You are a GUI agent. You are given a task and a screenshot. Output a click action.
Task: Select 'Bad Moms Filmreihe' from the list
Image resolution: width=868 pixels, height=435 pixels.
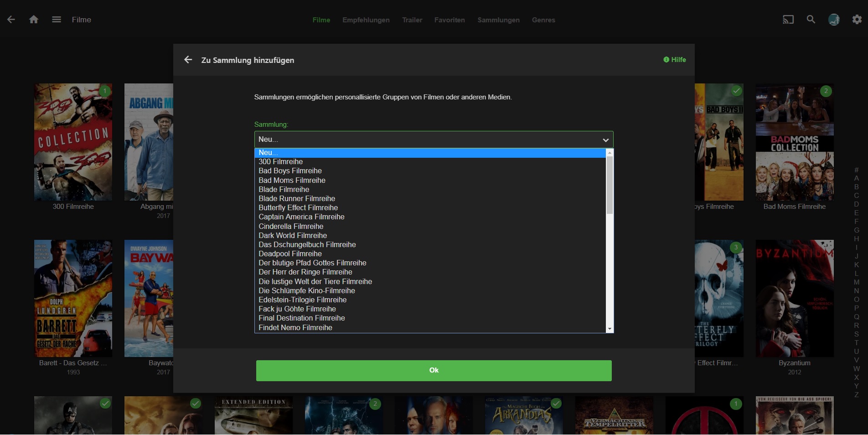[x=430, y=181]
